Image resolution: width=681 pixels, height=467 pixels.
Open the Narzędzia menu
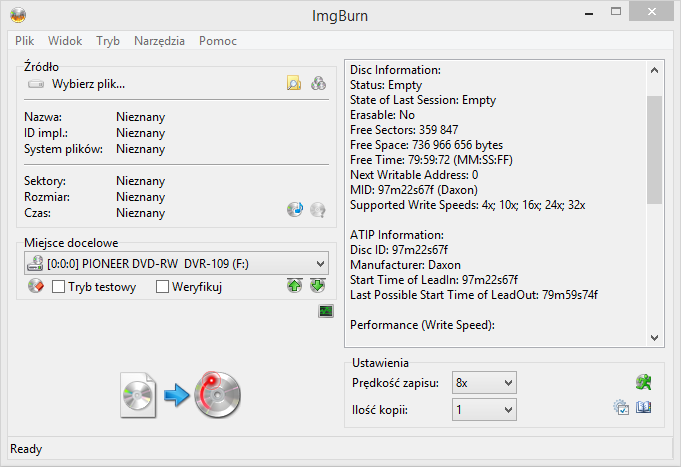pos(159,41)
